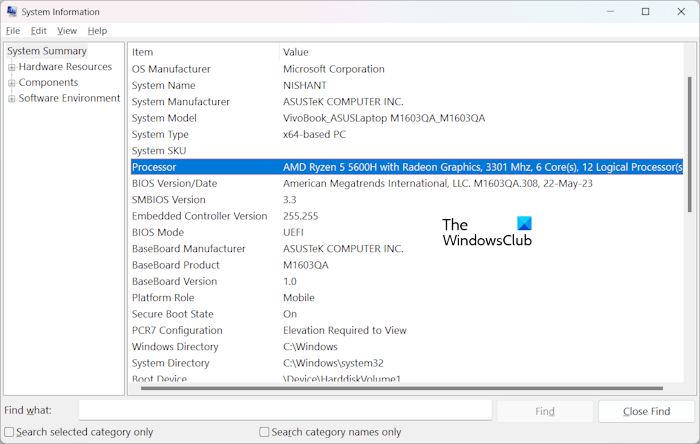The width and height of the screenshot is (700, 444).
Task: Click the value x64-based PC
Action: click(314, 134)
